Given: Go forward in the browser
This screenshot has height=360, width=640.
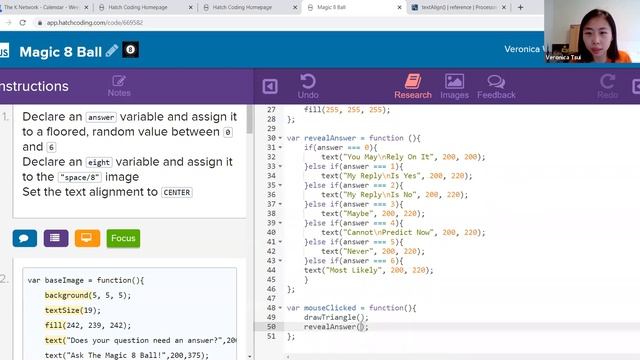Looking at the screenshot, I should 8,23.
